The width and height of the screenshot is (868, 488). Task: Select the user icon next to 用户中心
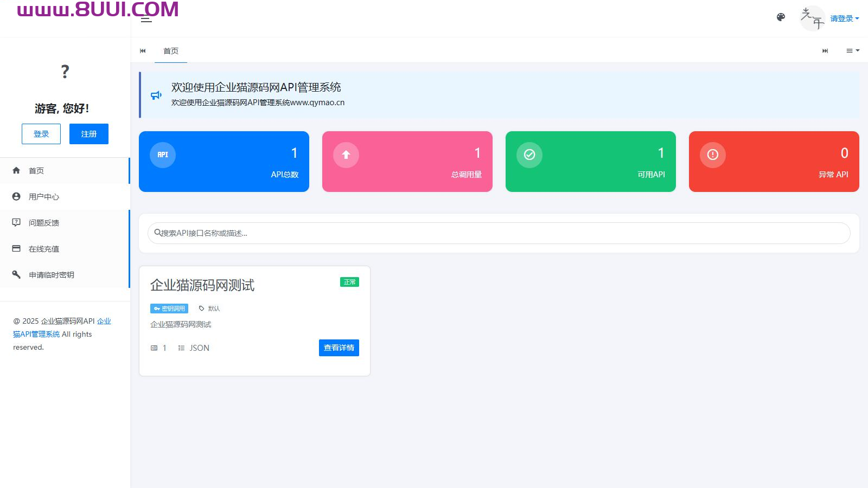(16, 196)
